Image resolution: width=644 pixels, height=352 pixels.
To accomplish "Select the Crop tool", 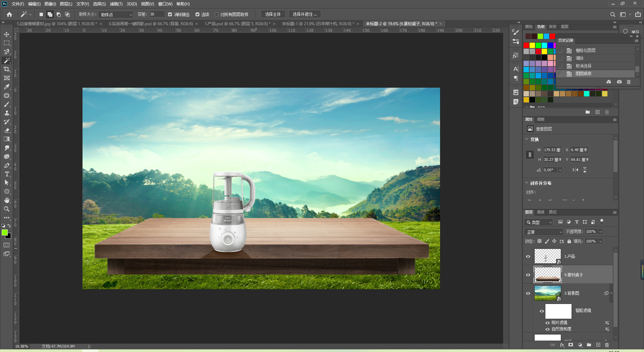I will pyautogui.click(x=7, y=69).
